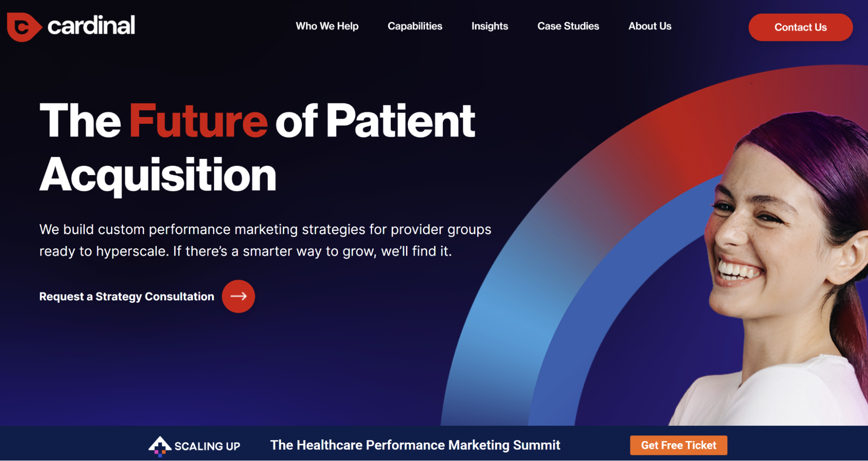Click the SCALING UP banner text

[x=207, y=446]
